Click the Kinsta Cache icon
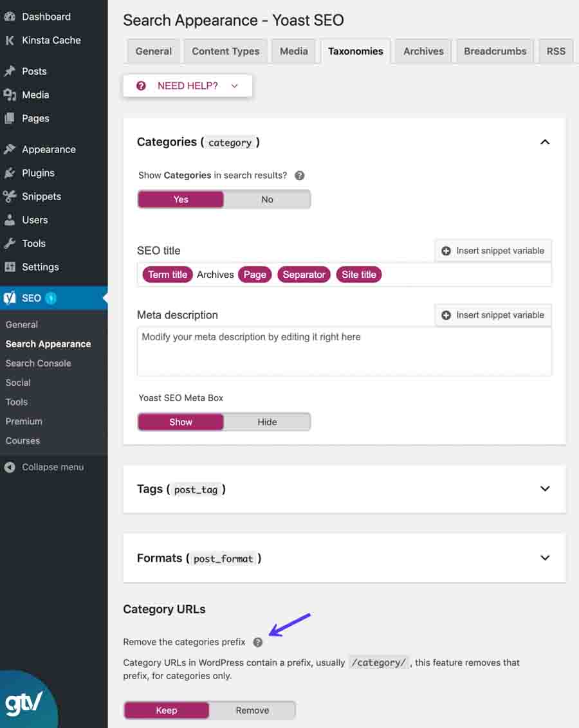Viewport: 579px width, 728px height. click(10, 40)
